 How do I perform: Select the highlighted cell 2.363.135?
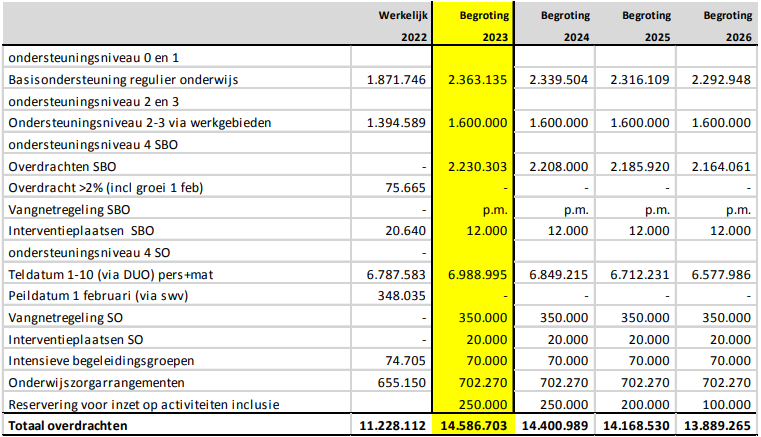(x=477, y=80)
